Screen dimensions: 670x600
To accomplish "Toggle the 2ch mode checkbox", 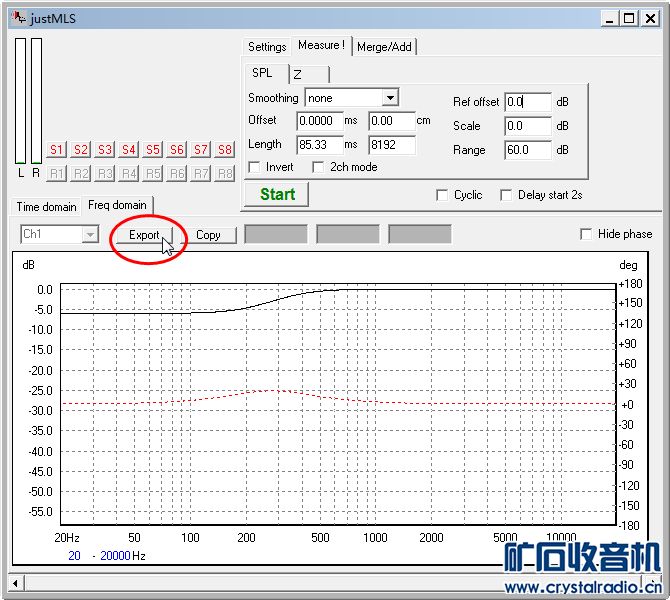I will pyautogui.click(x=319, y=167).
